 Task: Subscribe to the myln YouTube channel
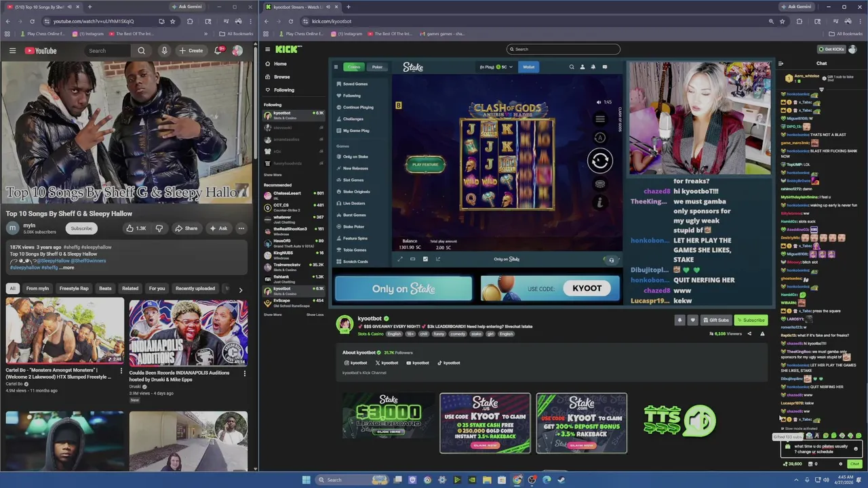point(81,228)
